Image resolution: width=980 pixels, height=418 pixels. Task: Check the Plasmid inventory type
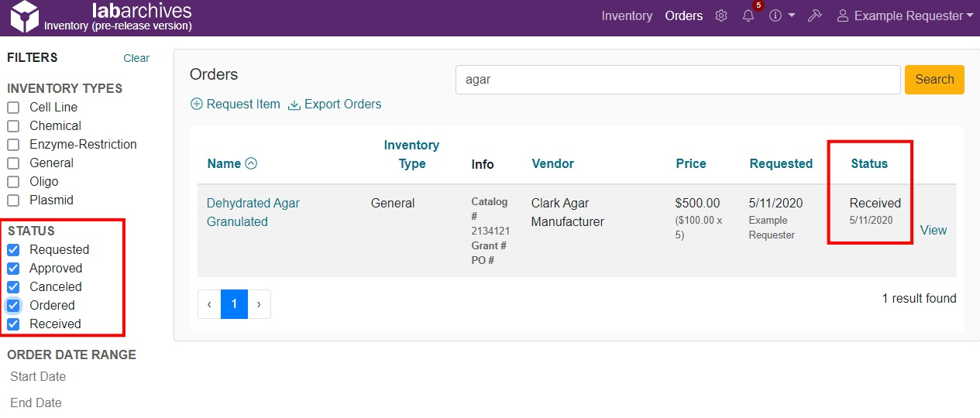[13, 200]
